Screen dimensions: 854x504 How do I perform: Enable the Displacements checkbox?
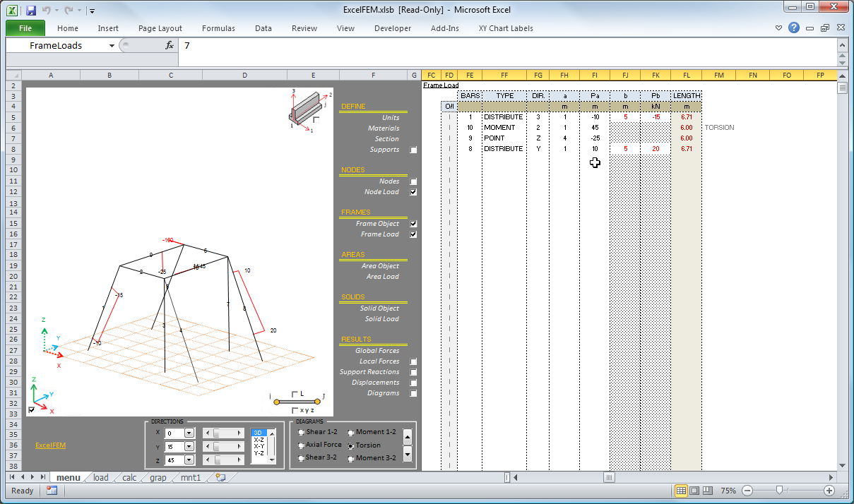coord(413,383)
